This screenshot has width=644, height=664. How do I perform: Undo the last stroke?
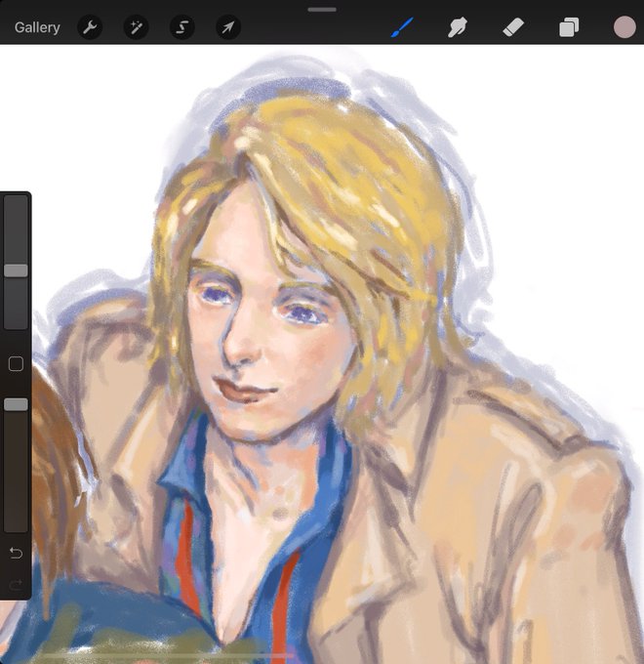click(16, 553)
